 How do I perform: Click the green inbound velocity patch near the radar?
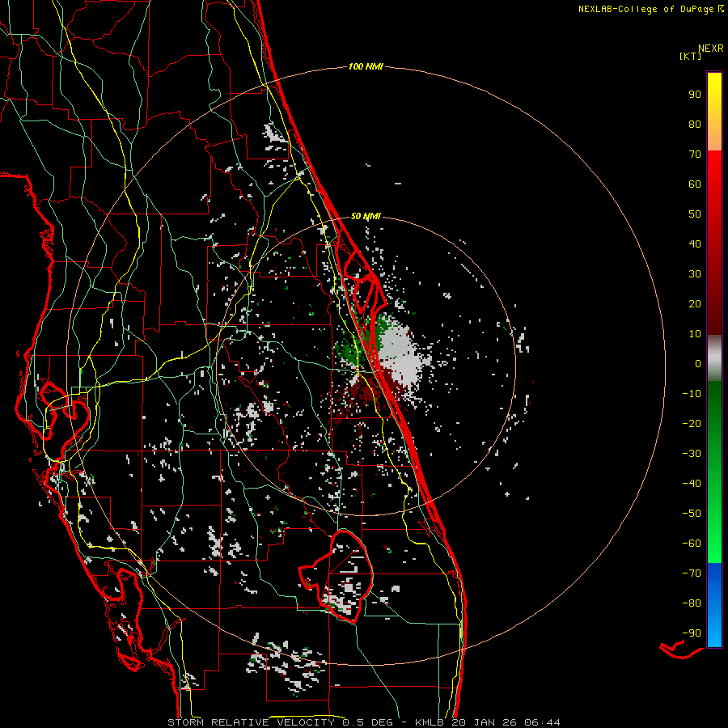click(356, 346)
